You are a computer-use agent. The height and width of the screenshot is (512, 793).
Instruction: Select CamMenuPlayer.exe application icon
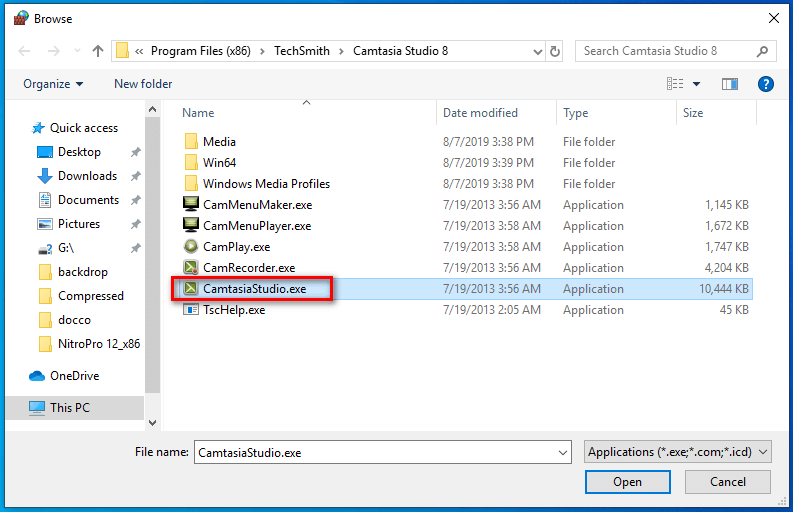[191, 226]
